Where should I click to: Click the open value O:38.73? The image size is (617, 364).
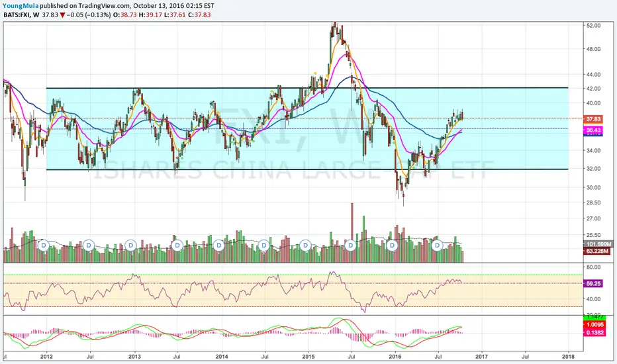pos(124,15)
